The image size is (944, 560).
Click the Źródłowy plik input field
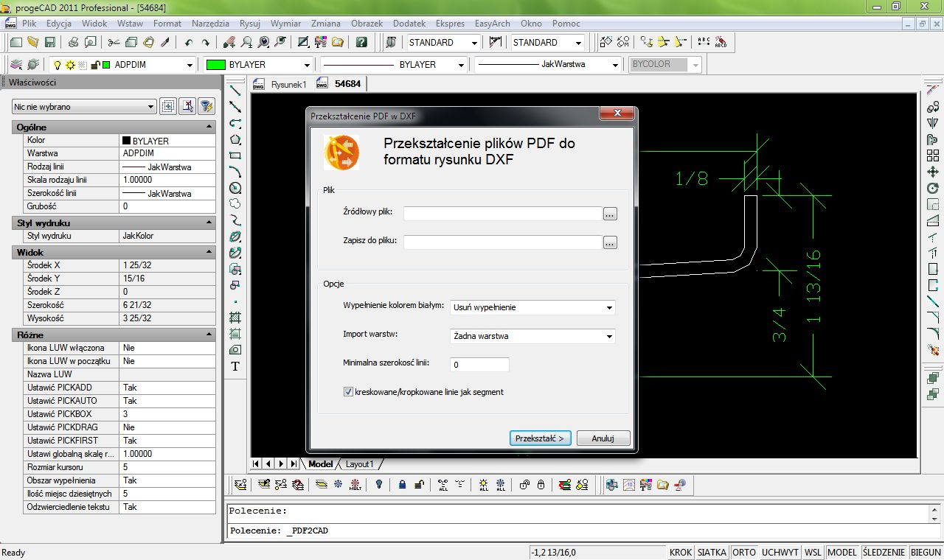point(503,214)
